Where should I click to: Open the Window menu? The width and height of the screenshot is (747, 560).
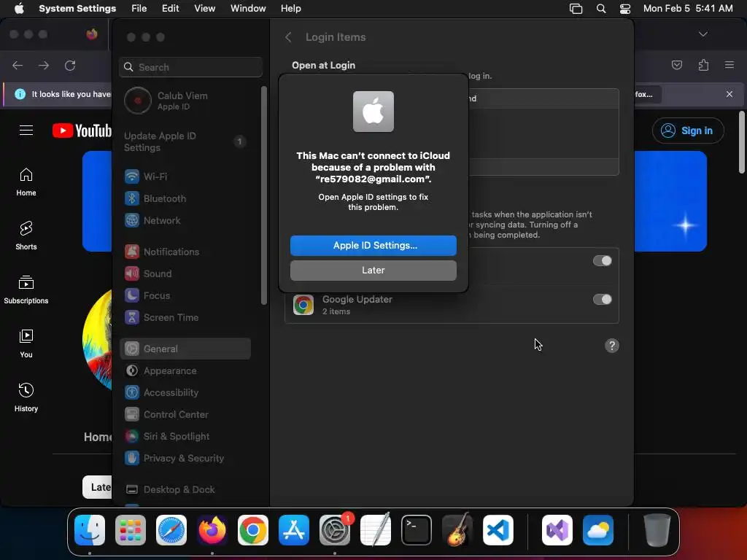point(248,9)
